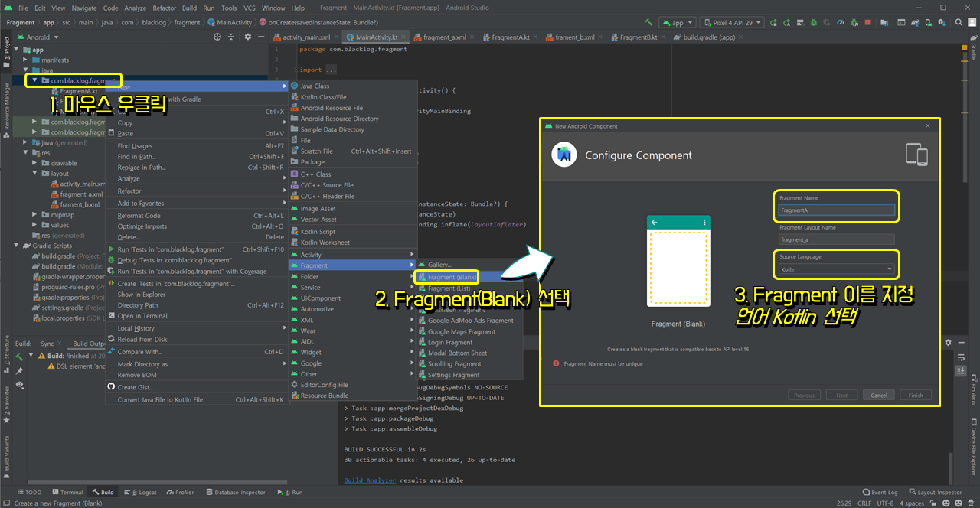Screen dimensions: 980x508
Task: Click Finish button in Configure Component dialog
Action: pos(916,395)
